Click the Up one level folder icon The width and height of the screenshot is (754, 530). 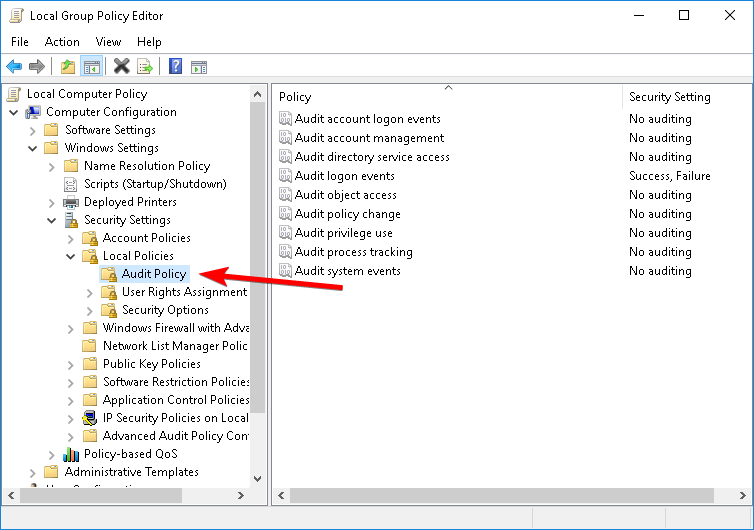click(67, 67)
